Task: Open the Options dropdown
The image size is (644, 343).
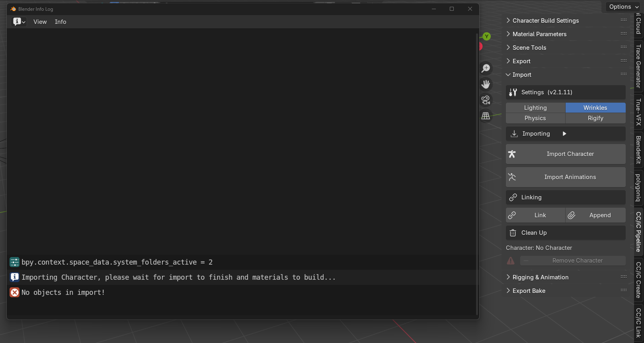Action: pos(624,7)
